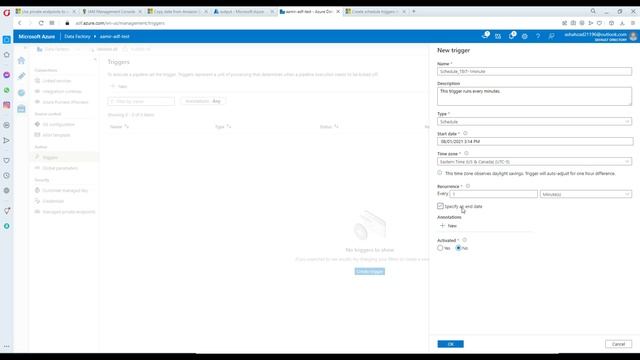Click OK to create trigger
The width and height of the screenshot is (640, 360).
click(450, 344)
